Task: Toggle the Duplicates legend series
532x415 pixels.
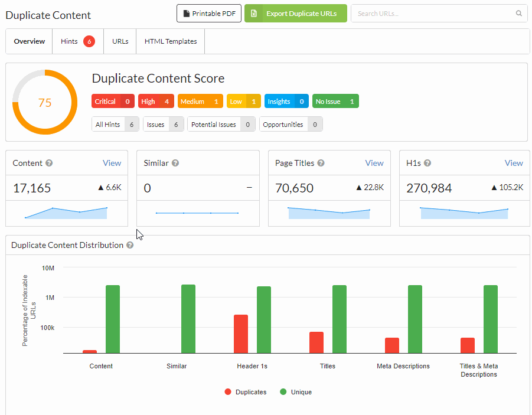Action: (246, 392)
